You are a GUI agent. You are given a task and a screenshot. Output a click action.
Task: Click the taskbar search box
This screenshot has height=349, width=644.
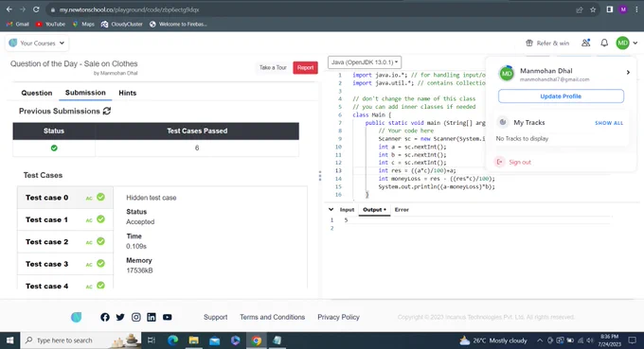point(80,340)
